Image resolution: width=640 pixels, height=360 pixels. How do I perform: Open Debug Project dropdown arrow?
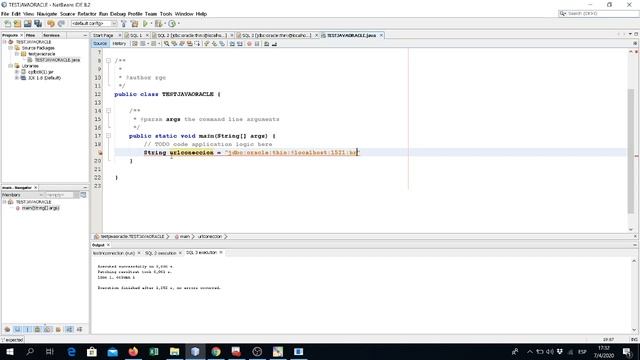164,24
